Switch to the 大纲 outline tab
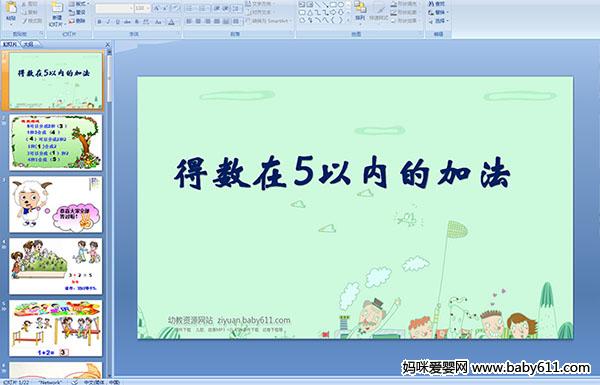 (x=28, y=44)
